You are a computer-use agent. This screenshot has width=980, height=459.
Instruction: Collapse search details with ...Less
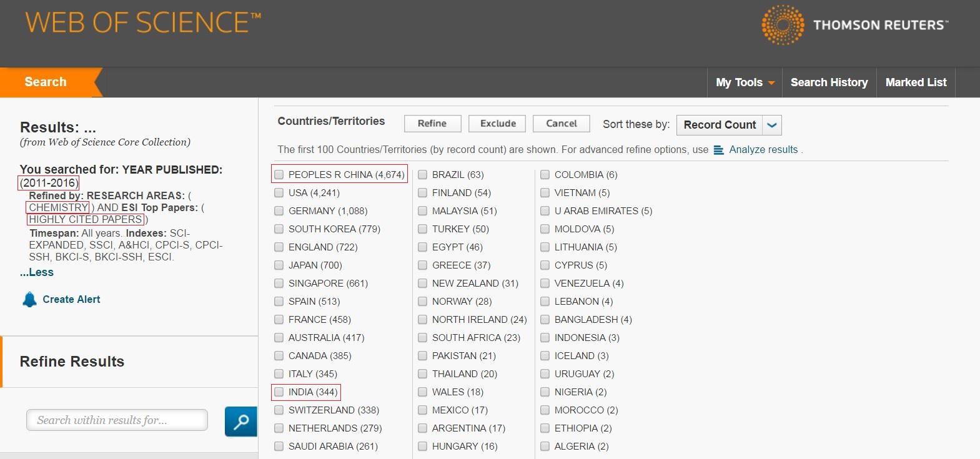click(37, 272)
